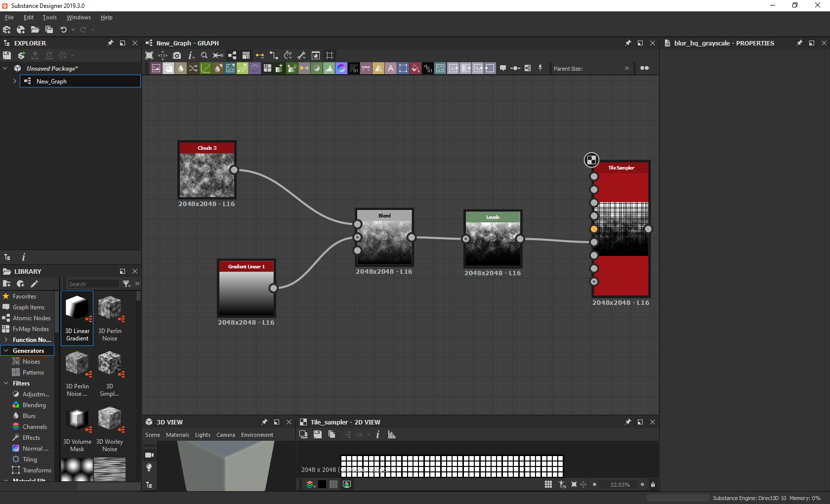Pin the Explorer panel
The height and width of the screenshot is (504, 830).
pyautogui.click(x=110, y=43)
